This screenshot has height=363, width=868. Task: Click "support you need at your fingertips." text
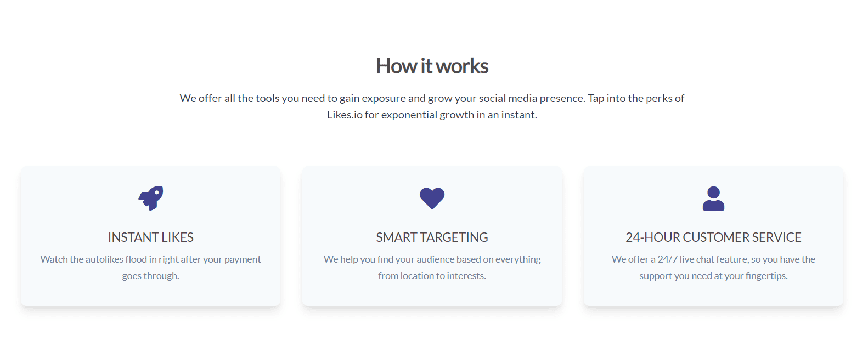coord(713,276)
